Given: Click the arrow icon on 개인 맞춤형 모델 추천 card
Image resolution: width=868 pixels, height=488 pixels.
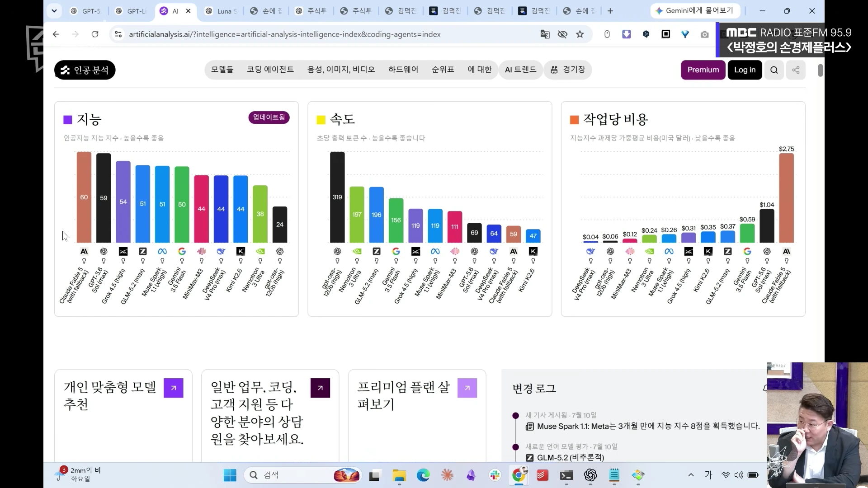Looking at the screenshot, I should tap(174, 388).
